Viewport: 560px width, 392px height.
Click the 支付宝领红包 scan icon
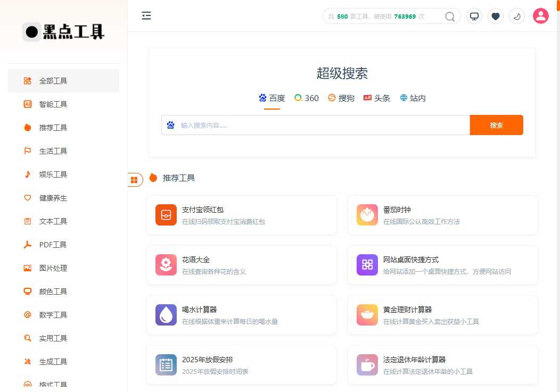pos(166,214)
